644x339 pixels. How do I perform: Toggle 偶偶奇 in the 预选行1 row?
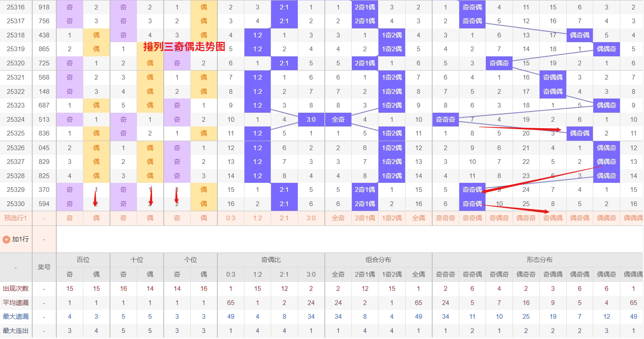pyautogui.click(x=606, y=218)
